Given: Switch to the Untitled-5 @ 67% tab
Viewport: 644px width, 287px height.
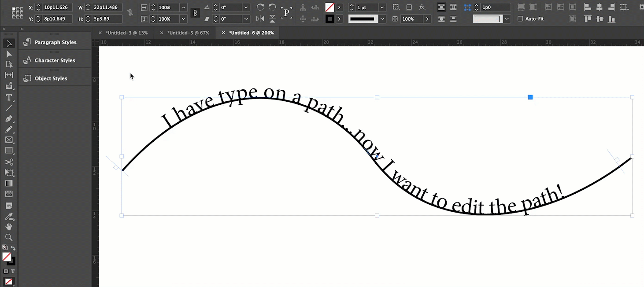Looking at the screenshot, I should coord(188,33).
